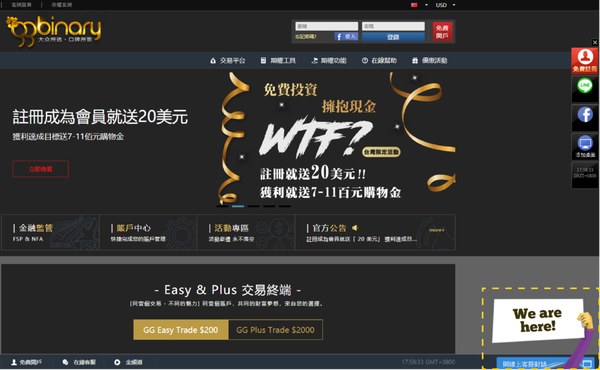Open the 期權工具 menu
The width and height of the screenshot is (600, 370).
(x=278, y=60)
